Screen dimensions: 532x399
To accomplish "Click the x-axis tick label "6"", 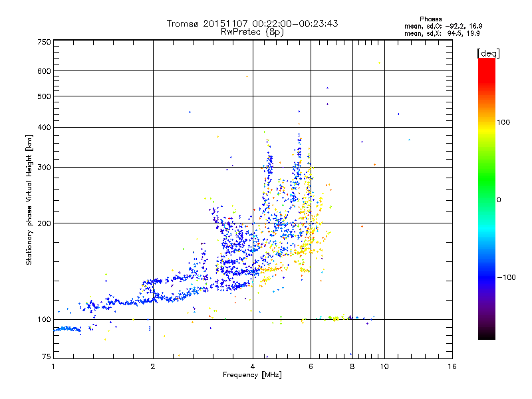I will click(311, 366).
